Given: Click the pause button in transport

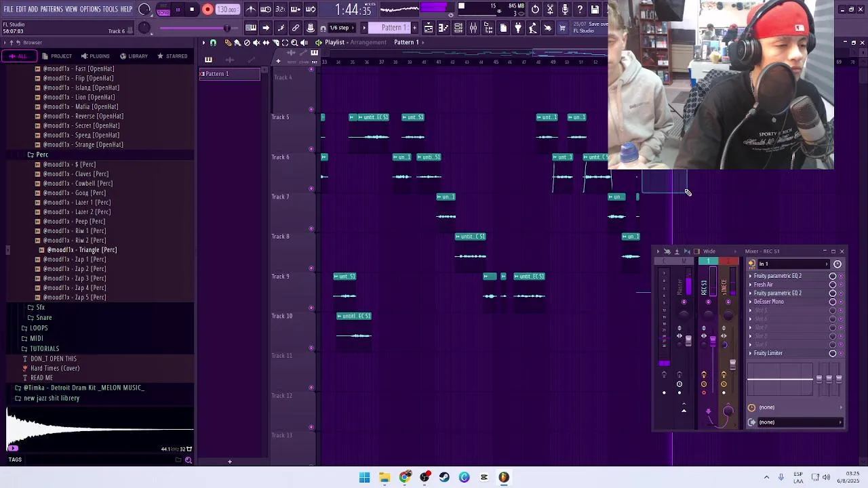Looking at the screenshot, I should point(178,9).
